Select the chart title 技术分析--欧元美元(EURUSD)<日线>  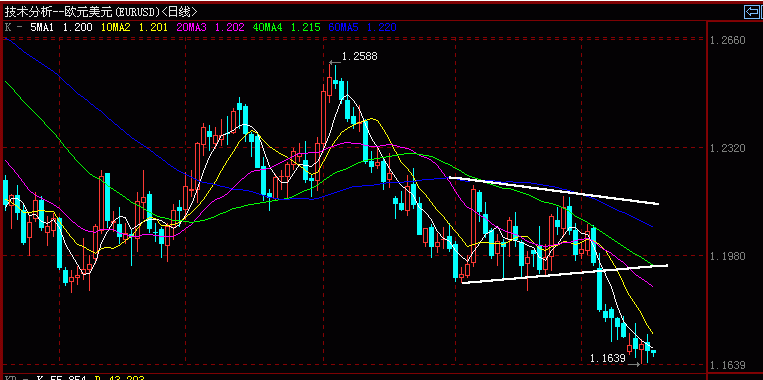(101, 12)
